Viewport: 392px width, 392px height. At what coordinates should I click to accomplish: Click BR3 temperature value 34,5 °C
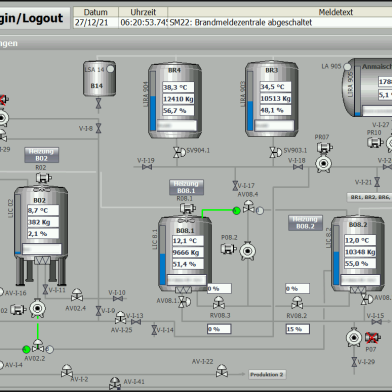click(275, 87)
